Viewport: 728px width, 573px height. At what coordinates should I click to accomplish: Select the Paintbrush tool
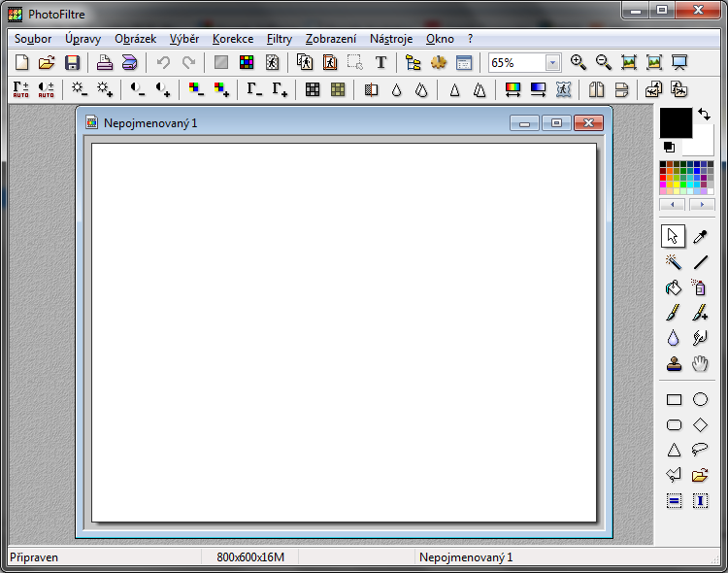(673, 313)
